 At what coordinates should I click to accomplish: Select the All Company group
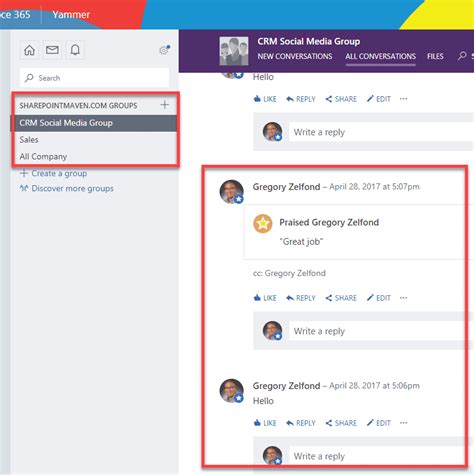point(43,156)
